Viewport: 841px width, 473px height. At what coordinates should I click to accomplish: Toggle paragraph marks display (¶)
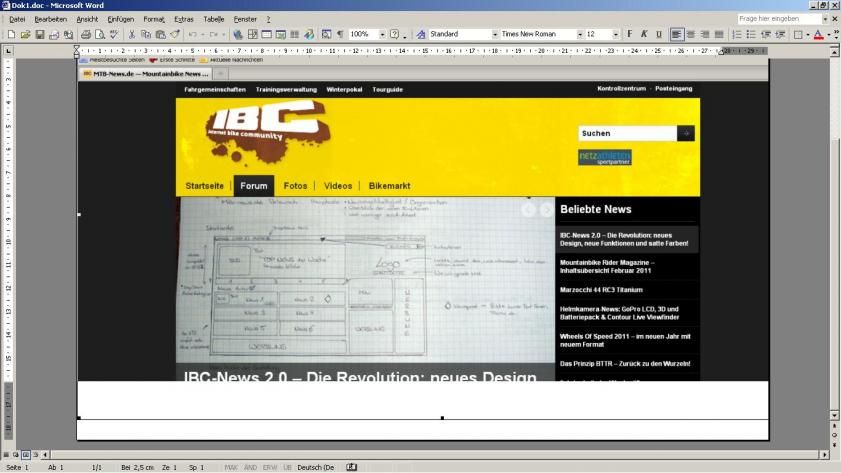[x=340, y=34]
